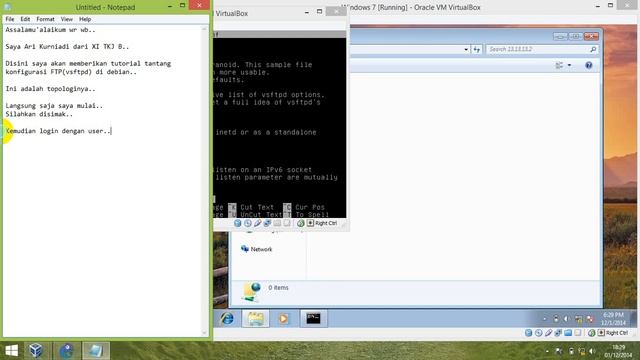Open Internet Explorer from Windows 7 guest taskbar
Viewport: 640px width, 360px height.
point(227,318)
